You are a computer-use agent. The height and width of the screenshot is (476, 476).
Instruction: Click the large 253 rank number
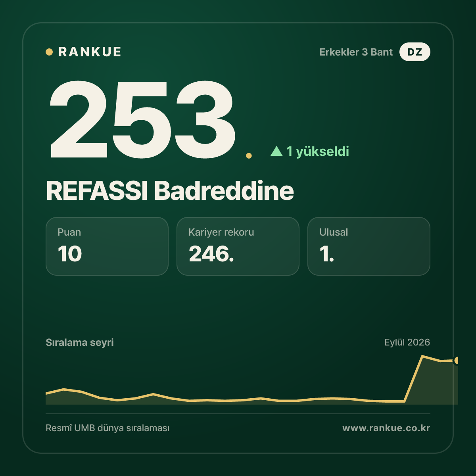tap(143, 119)
